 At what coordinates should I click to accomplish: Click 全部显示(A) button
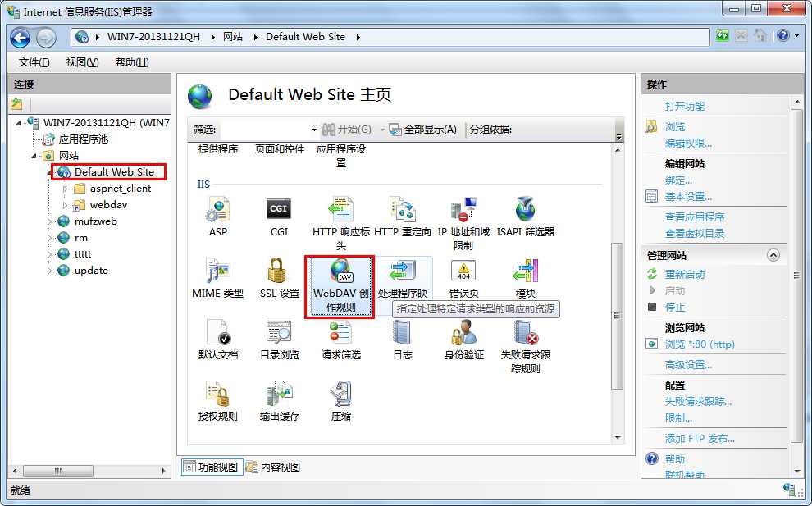point(423,130)
